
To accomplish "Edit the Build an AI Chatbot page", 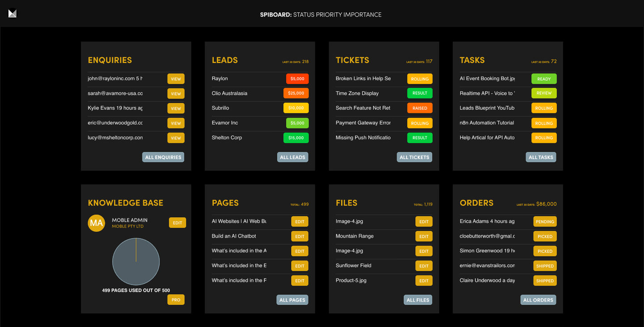I will [300, 236].
